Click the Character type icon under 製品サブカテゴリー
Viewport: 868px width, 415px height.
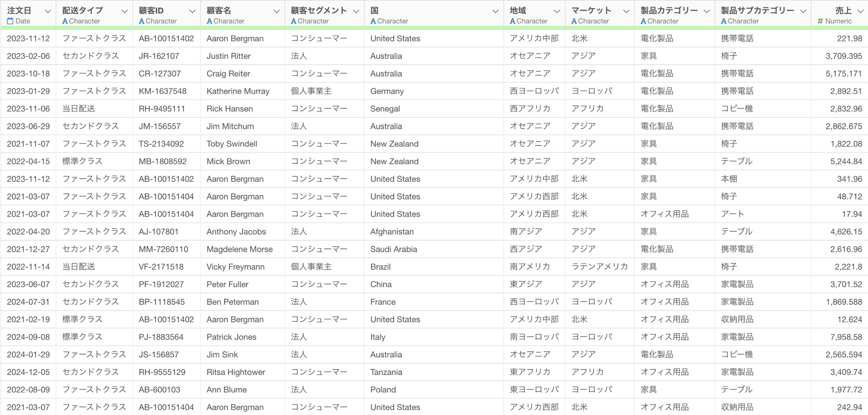pyautogui.click(x=723, y=21)
